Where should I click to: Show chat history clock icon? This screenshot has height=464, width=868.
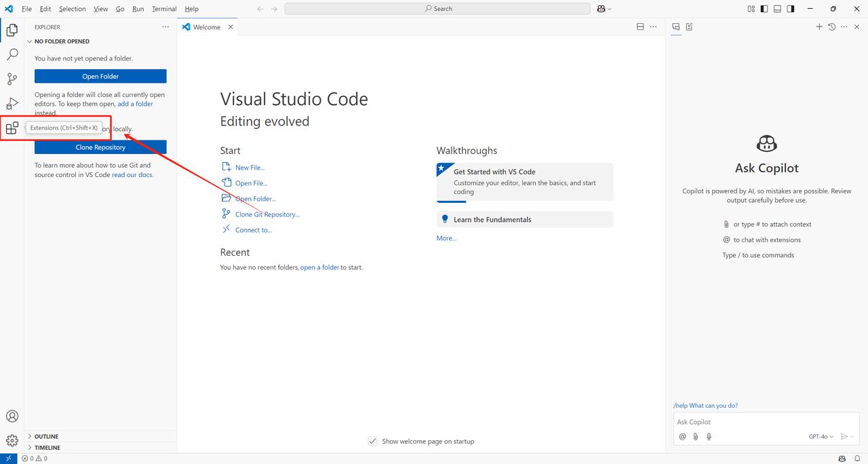[x=831, y=27]
